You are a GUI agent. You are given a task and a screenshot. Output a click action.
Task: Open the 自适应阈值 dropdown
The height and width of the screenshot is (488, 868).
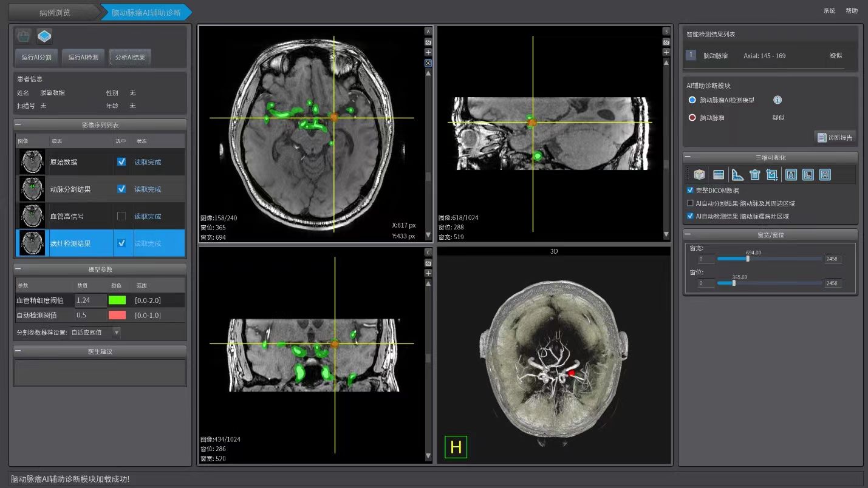click(x=95, y=332)
